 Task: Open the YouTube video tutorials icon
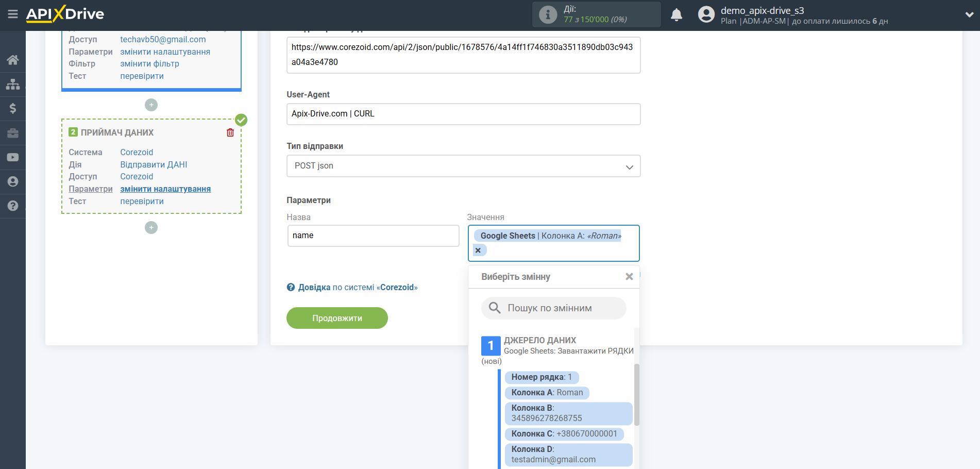[13, 157]
